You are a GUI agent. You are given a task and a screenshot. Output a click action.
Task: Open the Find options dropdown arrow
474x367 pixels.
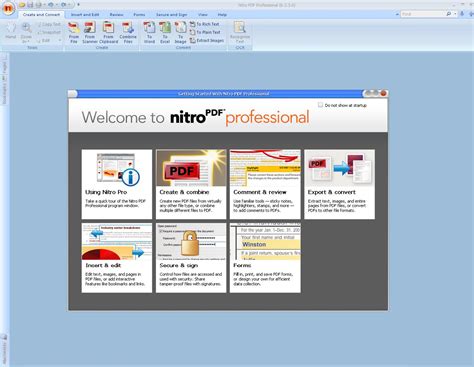pos(455,14)
